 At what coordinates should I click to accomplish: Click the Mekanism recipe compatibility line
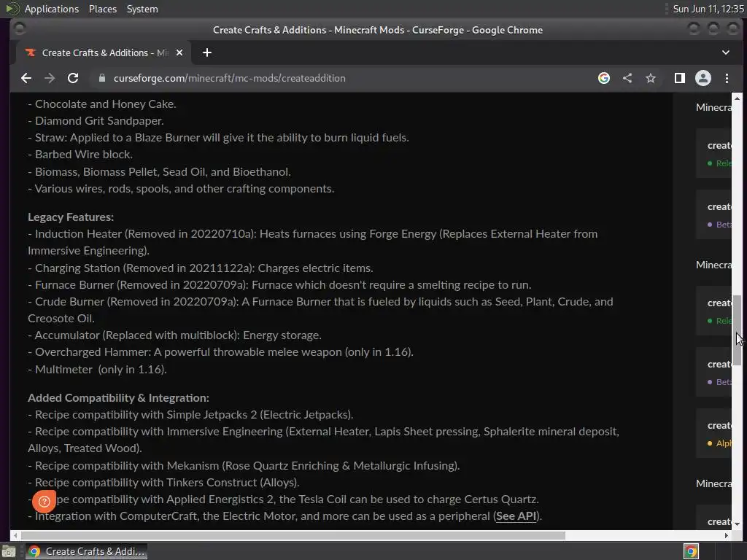point(244,466)
